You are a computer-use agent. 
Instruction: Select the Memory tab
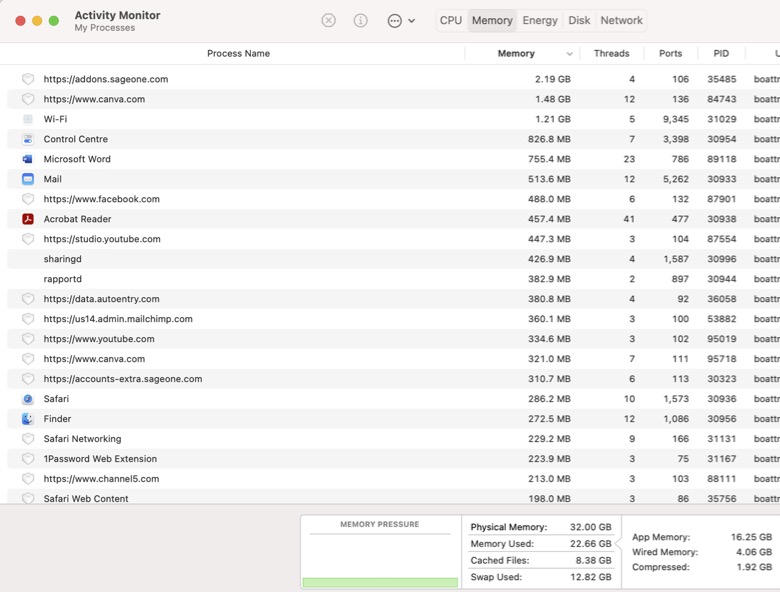click(x=492, y=20)
